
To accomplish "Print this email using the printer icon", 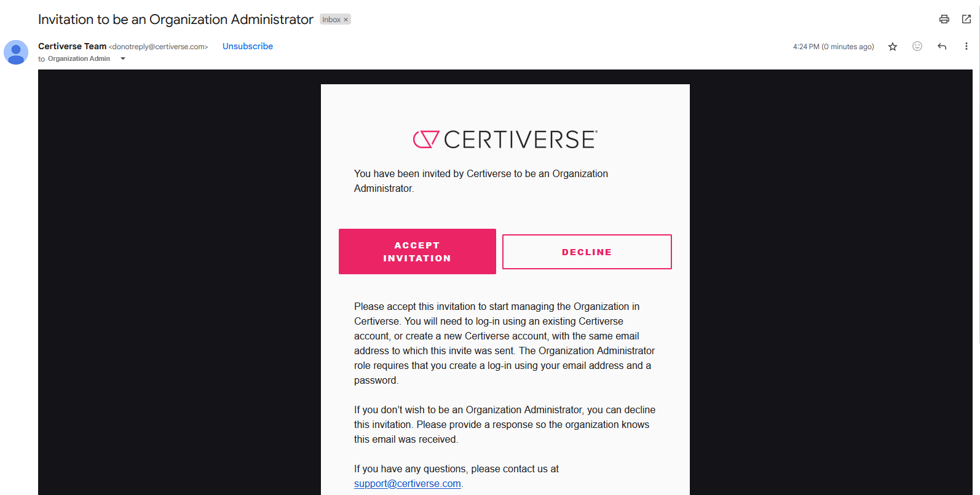I will tap(944, 19).
